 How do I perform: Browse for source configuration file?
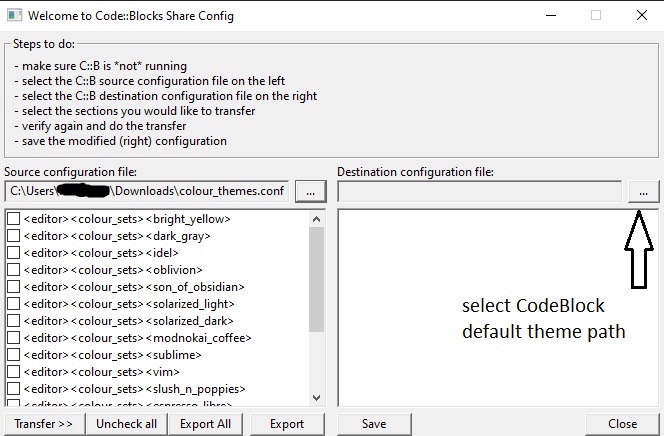(x=310, y=192)
